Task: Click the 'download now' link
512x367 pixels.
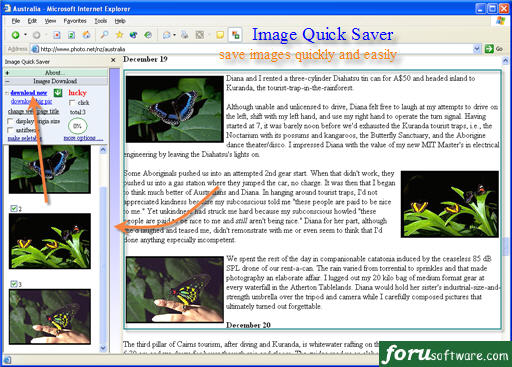Action: [x=29, y=93]
